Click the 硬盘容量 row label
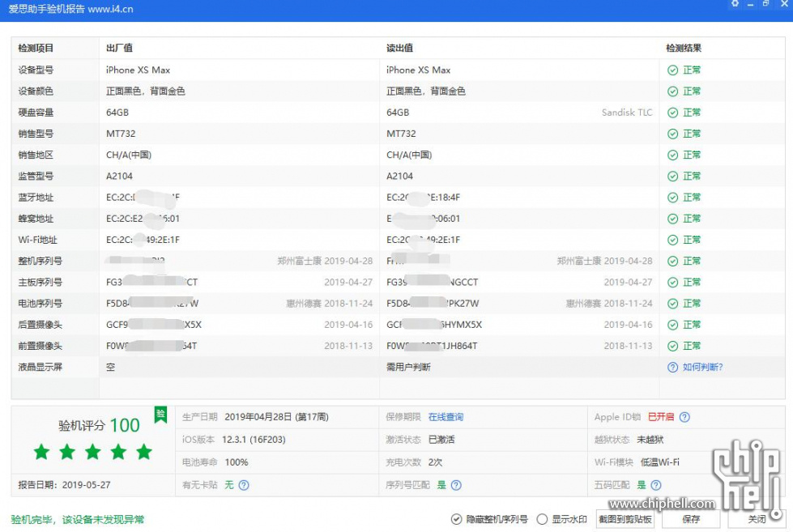This screenshot has height=532, width=793. point(36,113)
